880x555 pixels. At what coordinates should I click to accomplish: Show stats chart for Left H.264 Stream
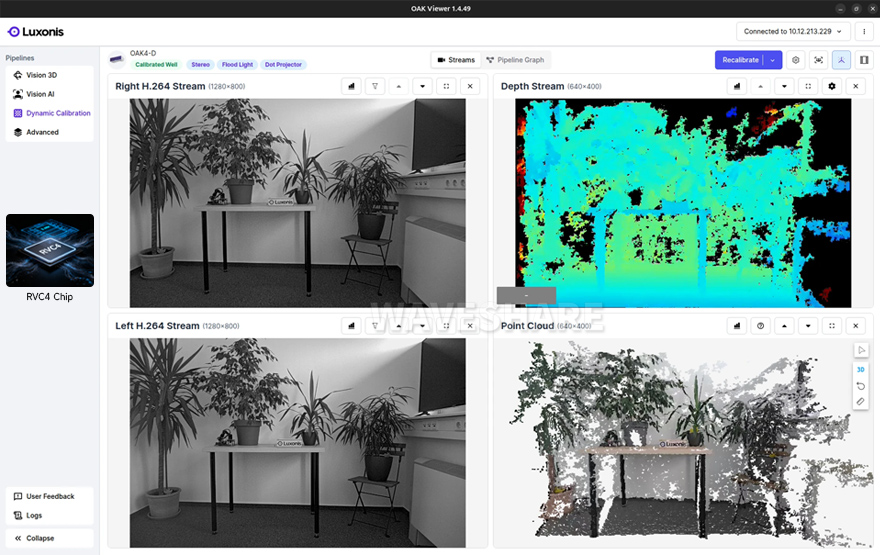[351, 326]
